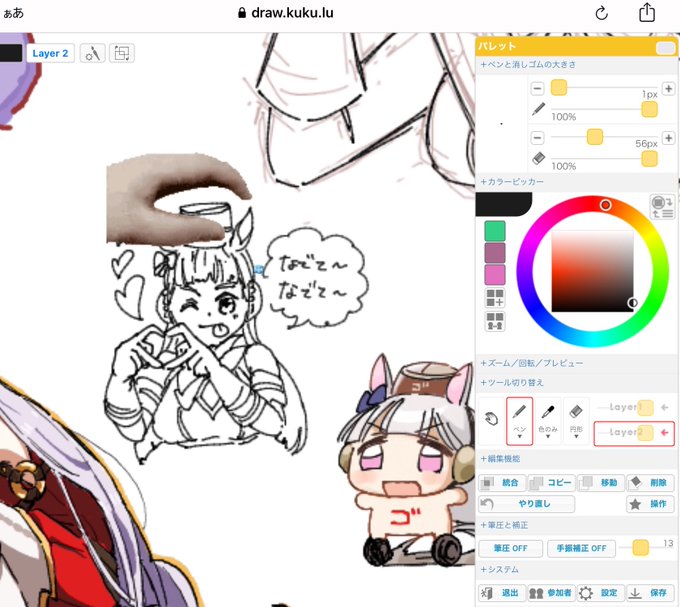680x607 pixels.
Task: Click the pink magenta color swatch
Action: pos(495,274)
